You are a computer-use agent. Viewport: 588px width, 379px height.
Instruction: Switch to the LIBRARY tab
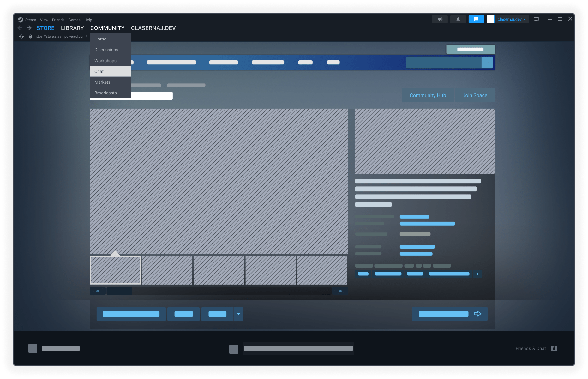tap(72, 28)
